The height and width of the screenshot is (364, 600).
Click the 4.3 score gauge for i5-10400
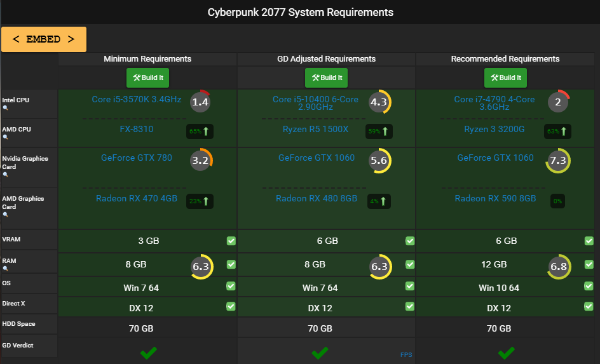point(379,102)
